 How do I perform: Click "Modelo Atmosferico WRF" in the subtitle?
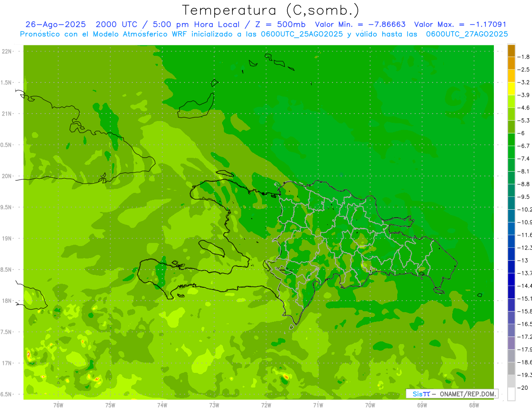point(135,34)
